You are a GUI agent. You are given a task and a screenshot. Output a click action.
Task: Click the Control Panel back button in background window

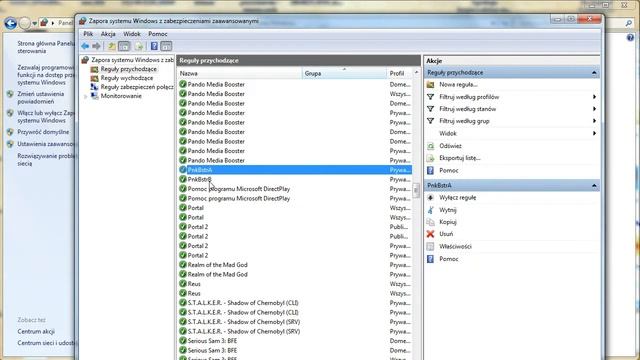coord(11,23)
